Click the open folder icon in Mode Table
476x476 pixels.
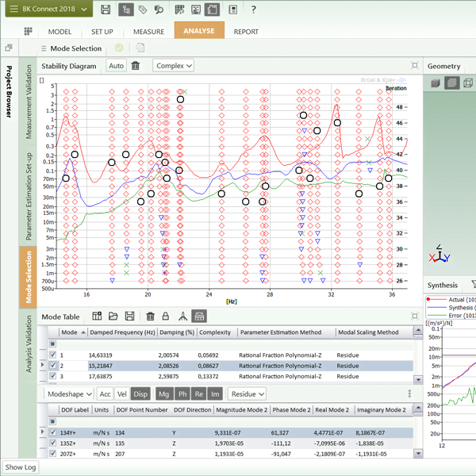[113, 316]
